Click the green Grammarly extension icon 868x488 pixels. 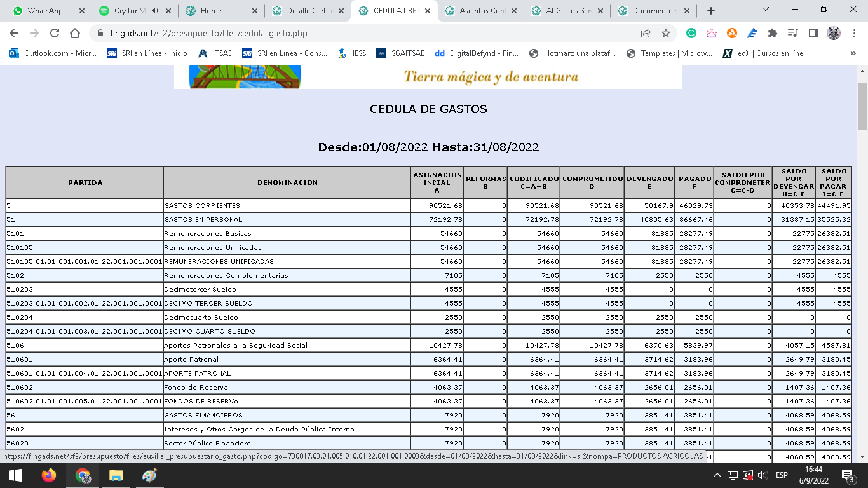pyautogui.click(x=691, y=34)
